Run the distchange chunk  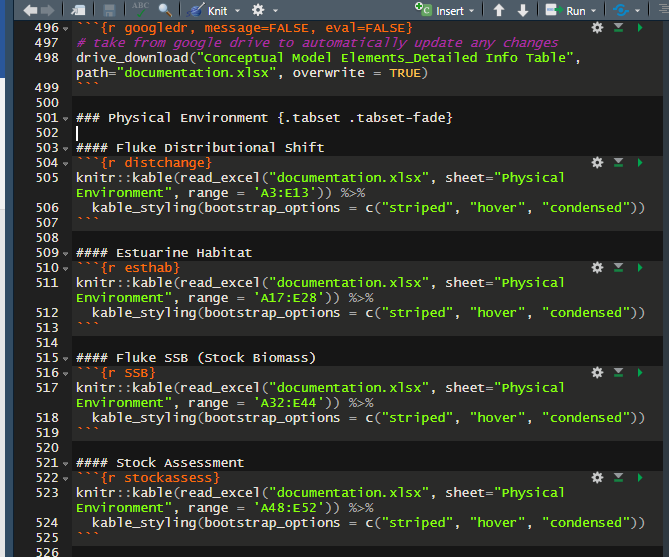640,163
